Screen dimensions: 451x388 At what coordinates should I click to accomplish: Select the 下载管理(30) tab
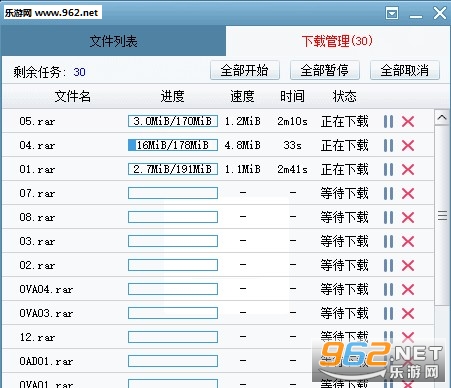[x=337, y=41]
